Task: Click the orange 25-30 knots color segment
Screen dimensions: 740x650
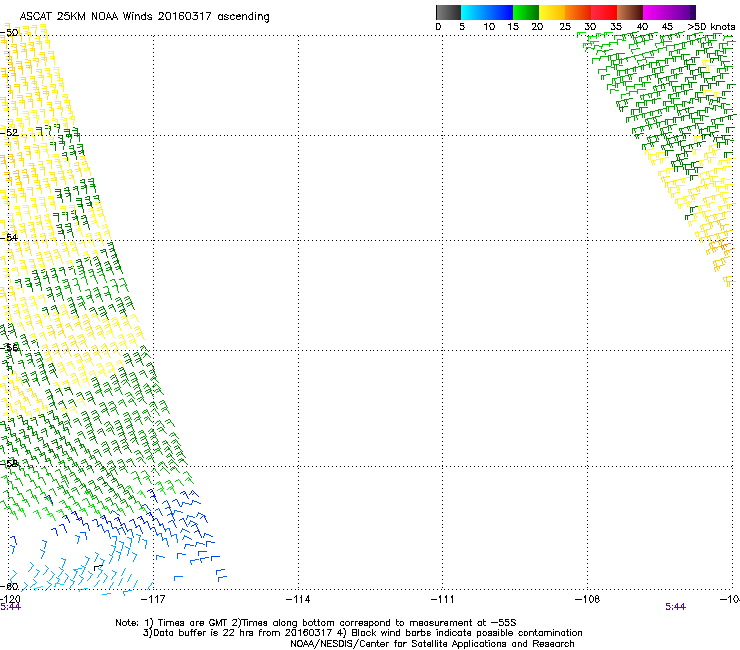Action: tap(578, 12)
